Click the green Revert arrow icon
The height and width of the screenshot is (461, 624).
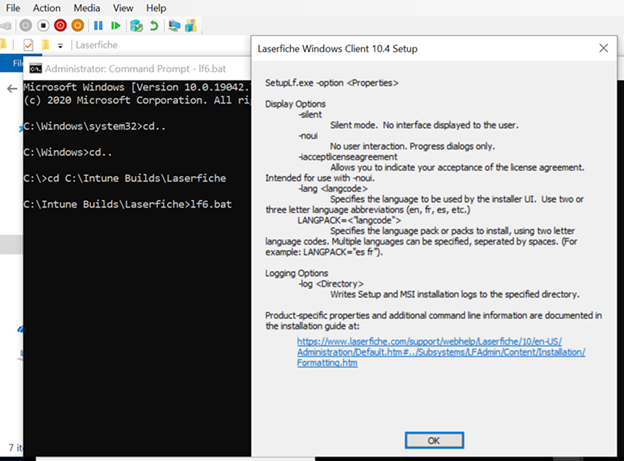(x=154, y=26)
